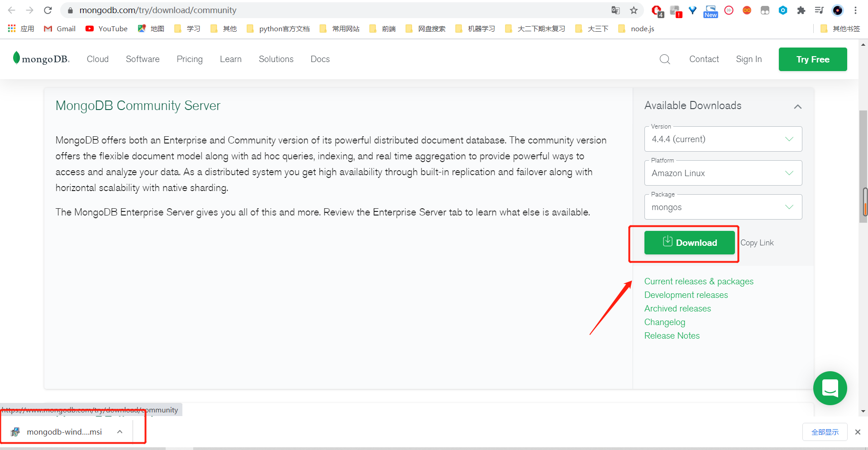
Task: Open the 大三下 bookmark folder
Action: pos(592,29)
